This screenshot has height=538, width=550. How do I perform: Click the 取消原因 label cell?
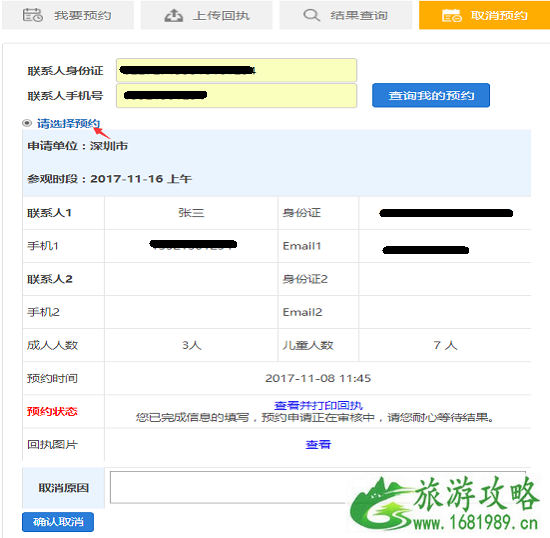[x=63, y=488]
